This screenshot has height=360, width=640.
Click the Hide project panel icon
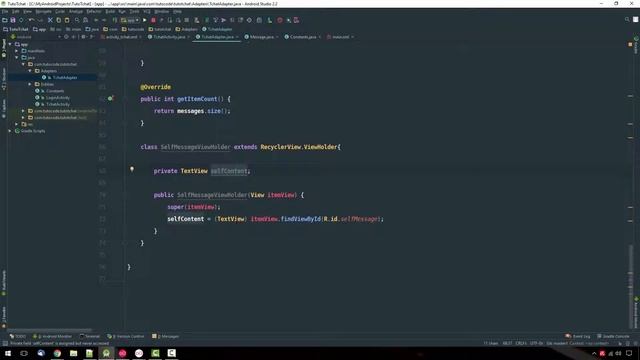pos(91,37)
